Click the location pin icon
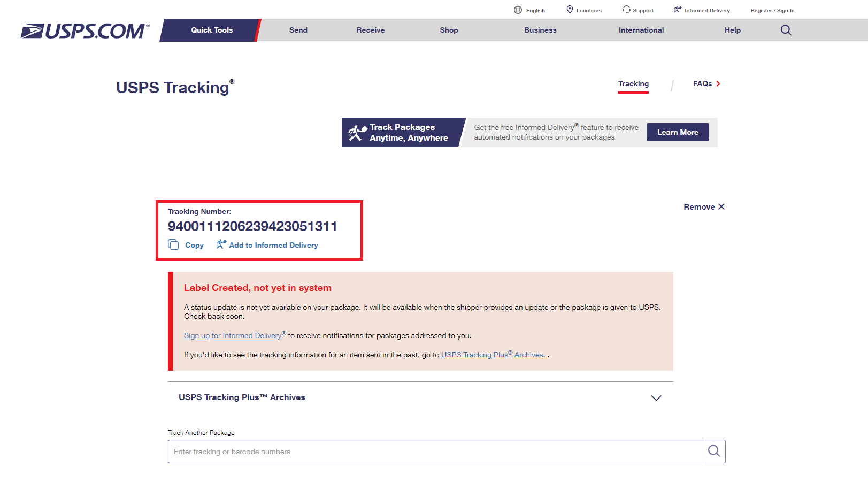 point(570,10)
